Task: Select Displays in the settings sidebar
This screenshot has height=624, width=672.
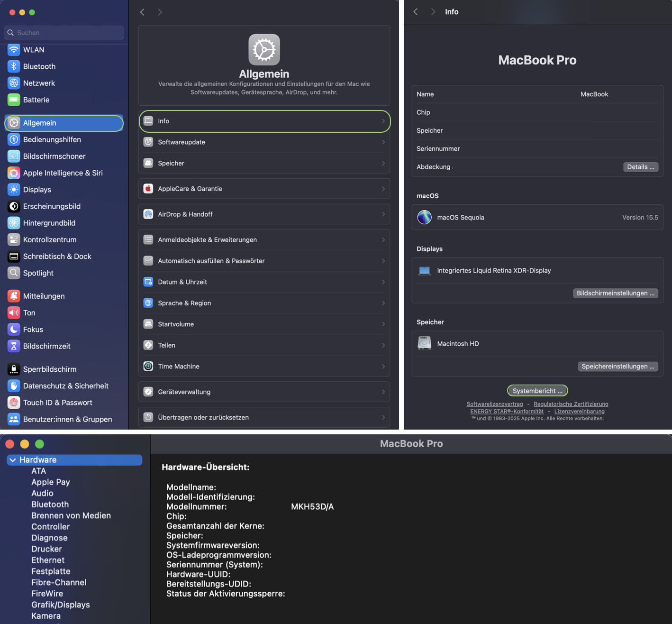Action: tap(37, 190)
